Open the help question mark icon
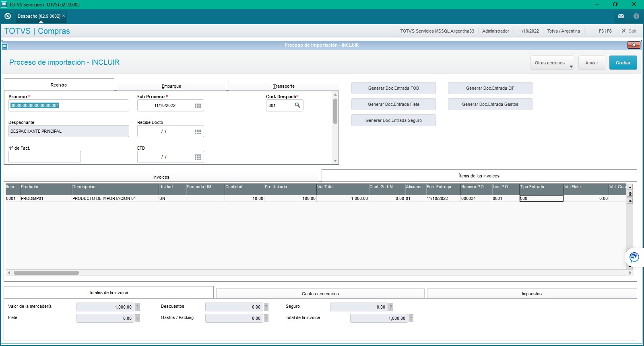This screenshot has height=346, width=644. point(636,16)
